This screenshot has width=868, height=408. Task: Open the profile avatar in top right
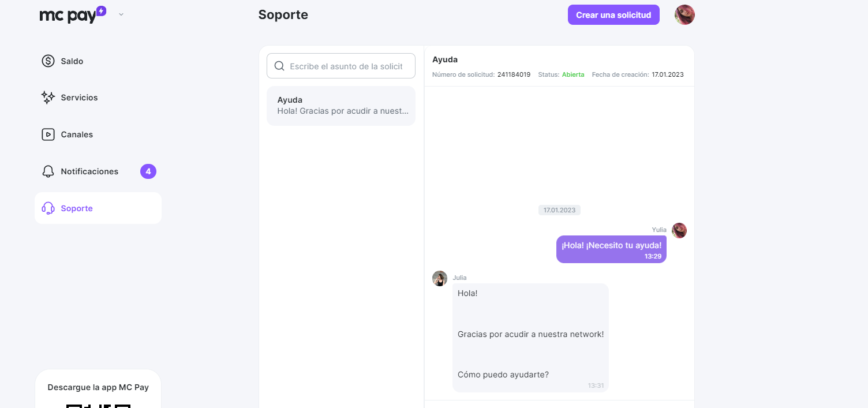[684, 15]
